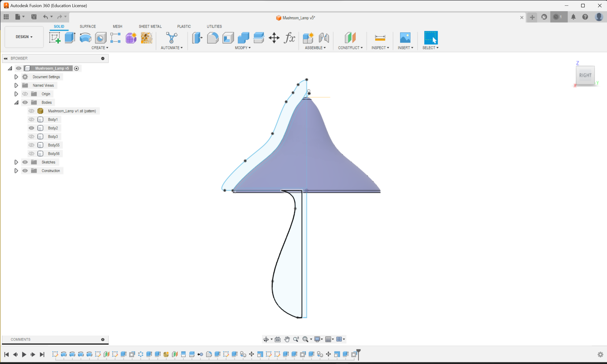Toggle visibility of the Sketches folder
The width and height of the screenshot is (607, 364).
(x=25, y=162)
